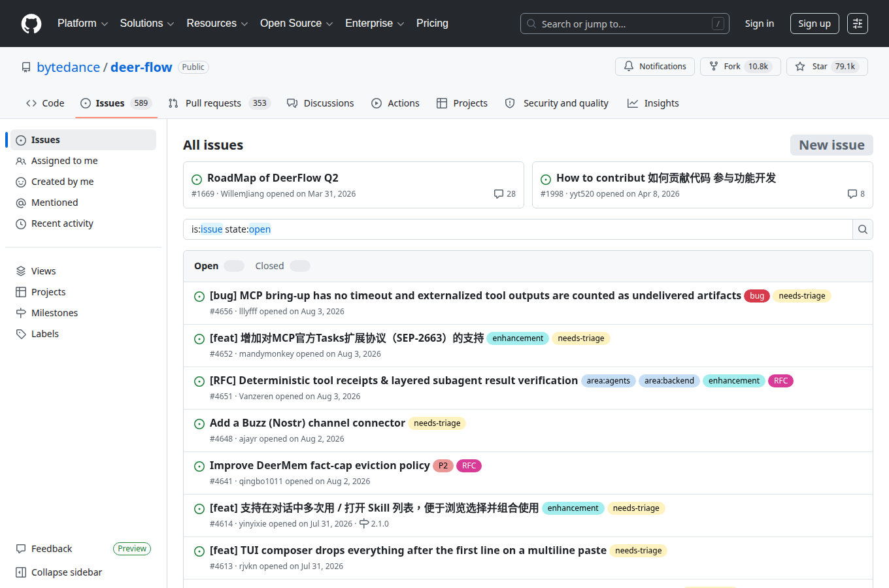Open Views in the sidebar
Viewport: 889px width, 588px height.
click(x=83, y=271)
